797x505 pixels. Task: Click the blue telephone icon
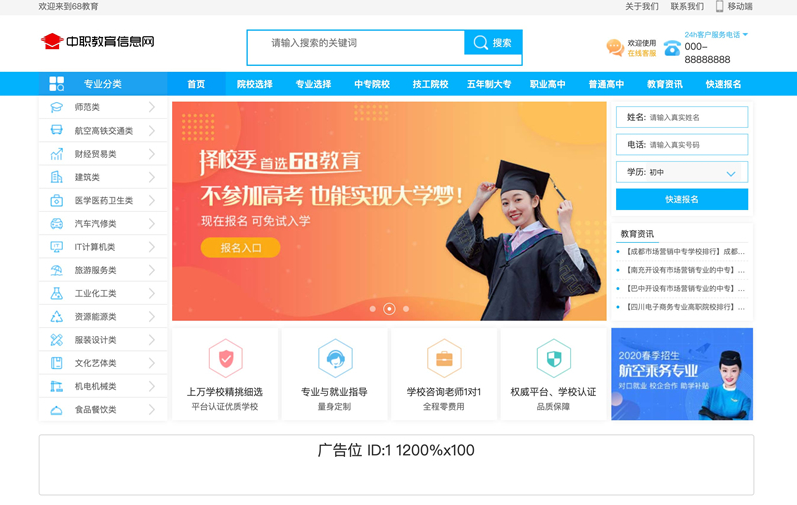pos(672,48)
